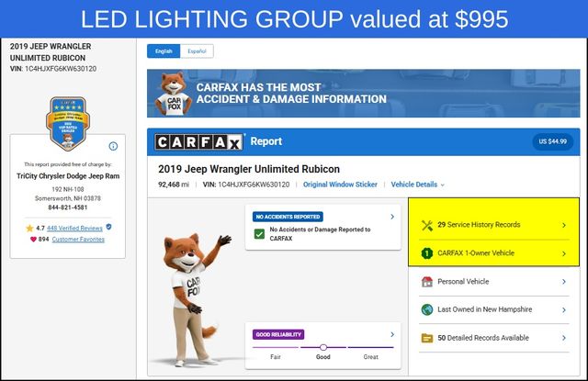The image size is (588, 381).
Task: Click the pink heart favorites icon
Action: [33, 240]
